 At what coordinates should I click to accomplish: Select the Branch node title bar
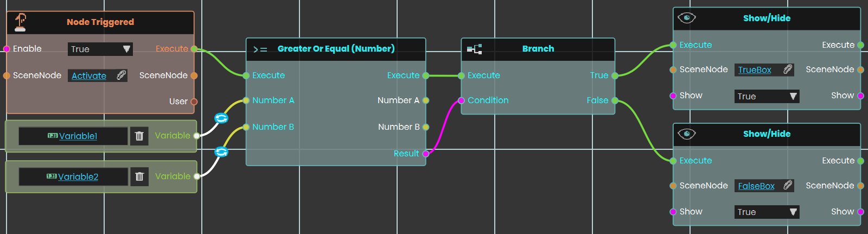(x=538, y=49)
